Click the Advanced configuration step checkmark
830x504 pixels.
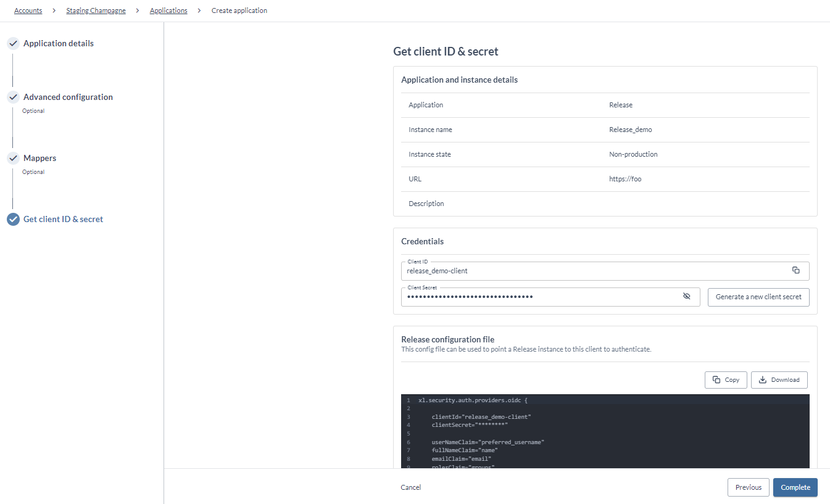click(13, 97)
